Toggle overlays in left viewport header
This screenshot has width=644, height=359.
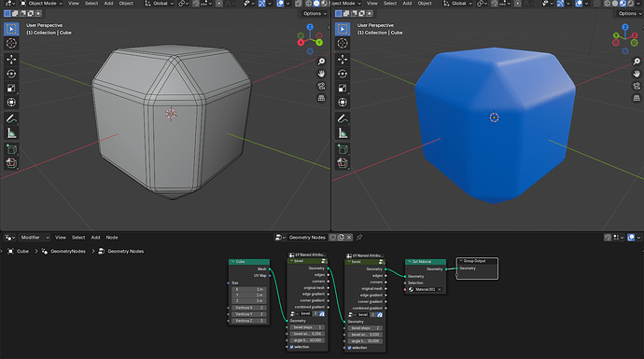pos(280,4)
